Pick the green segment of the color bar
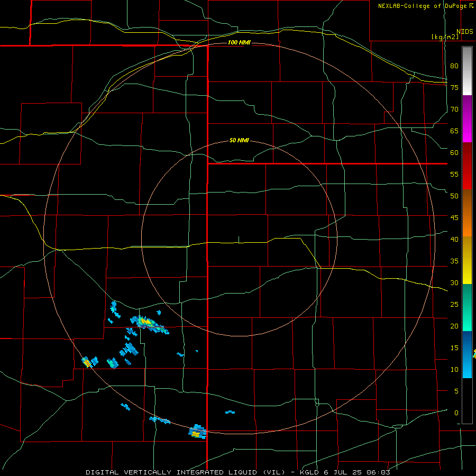 pyautogui.click(x=467, y=307)
